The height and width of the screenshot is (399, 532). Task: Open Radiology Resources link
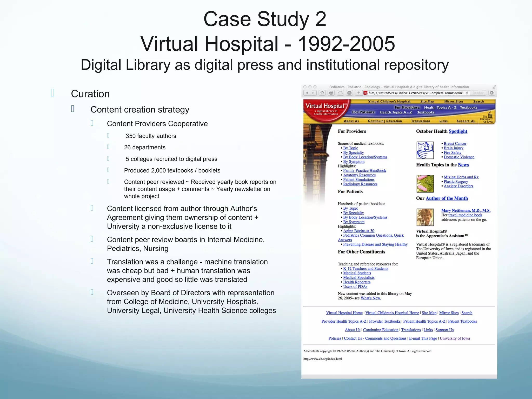(x=360, y=184)
